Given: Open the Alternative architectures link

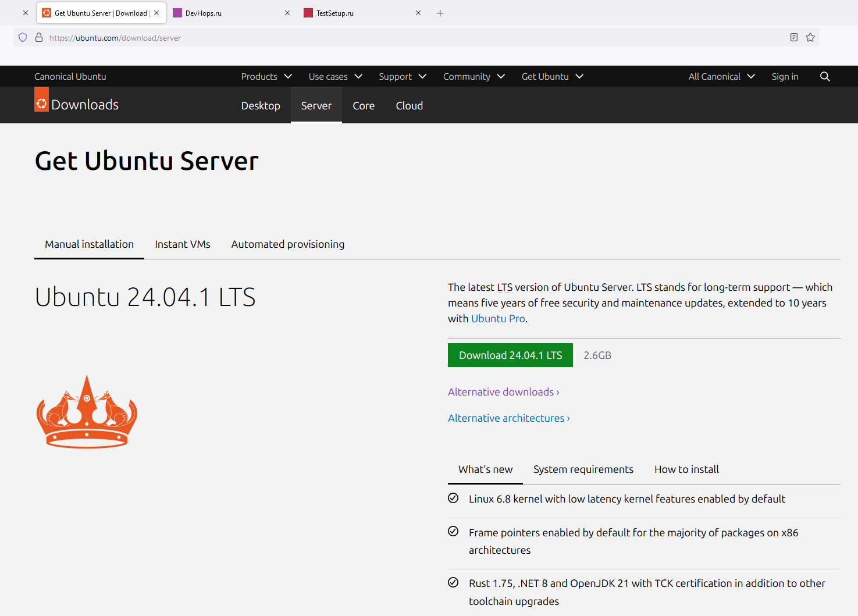Looking at the screenshot, I should 509,418.
